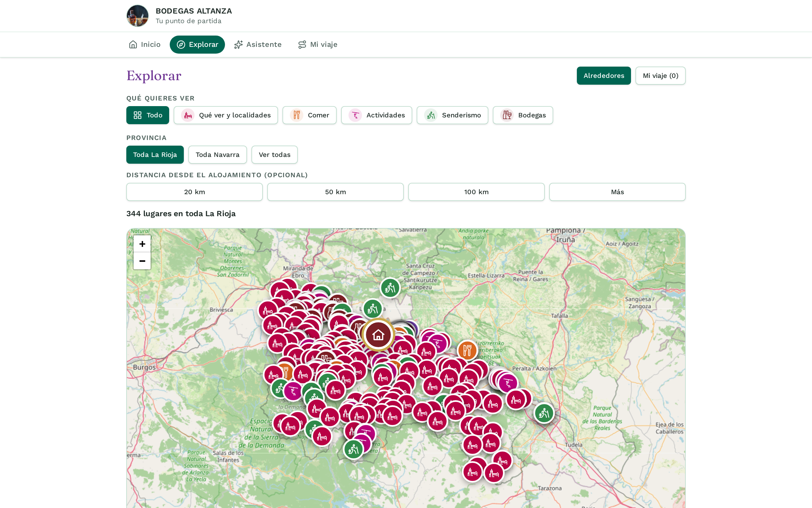The image size is (812, 508).
Task: Click the home accommodation marker on map
Action: coord(378,335)
